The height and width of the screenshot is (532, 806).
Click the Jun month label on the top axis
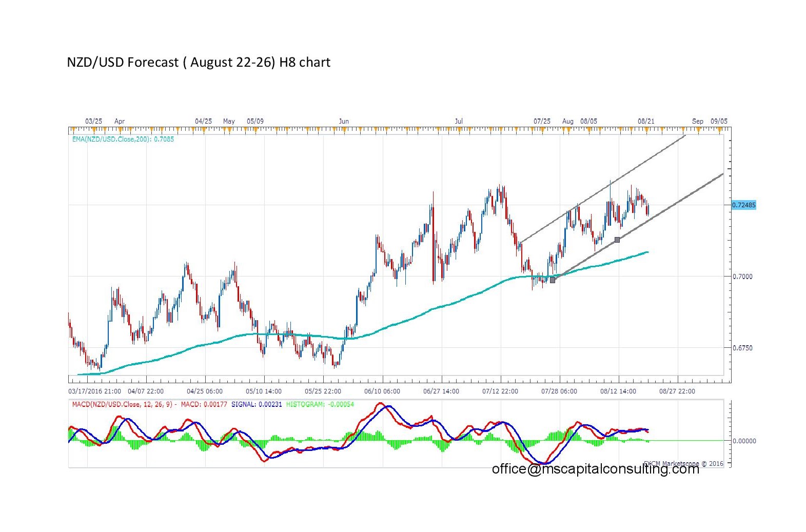tap(344, 121)
